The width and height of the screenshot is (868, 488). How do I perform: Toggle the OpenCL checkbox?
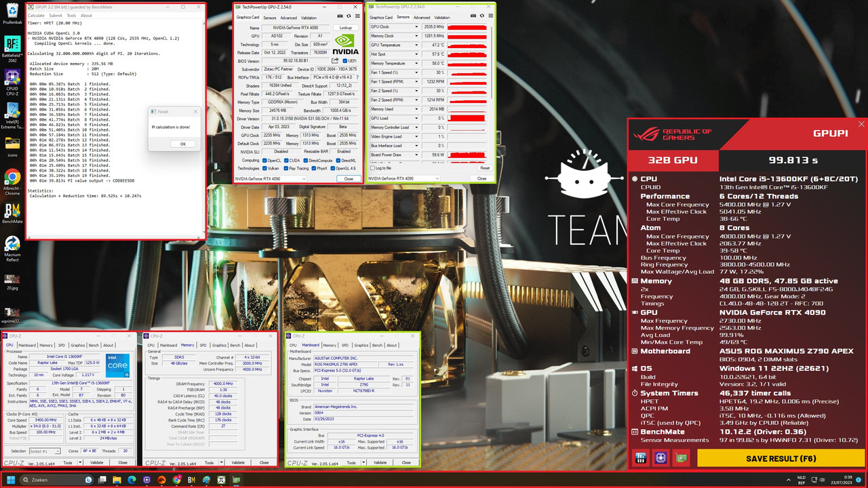pyautogui.click(x=264, y=161)
